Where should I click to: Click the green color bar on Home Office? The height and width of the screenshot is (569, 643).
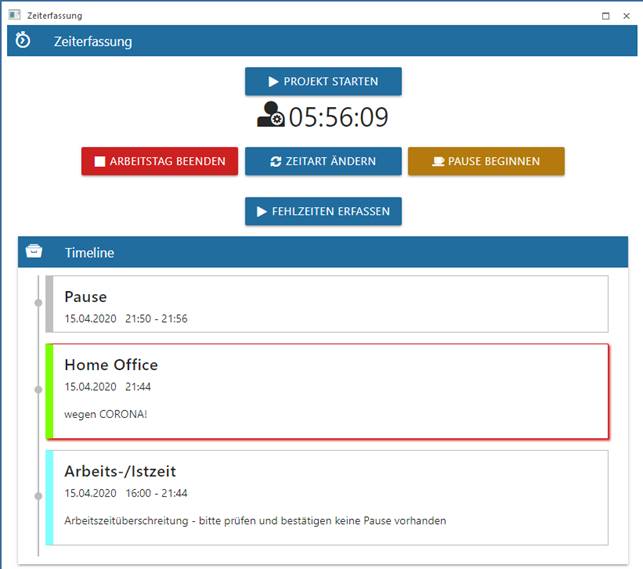tap(49, 391)
